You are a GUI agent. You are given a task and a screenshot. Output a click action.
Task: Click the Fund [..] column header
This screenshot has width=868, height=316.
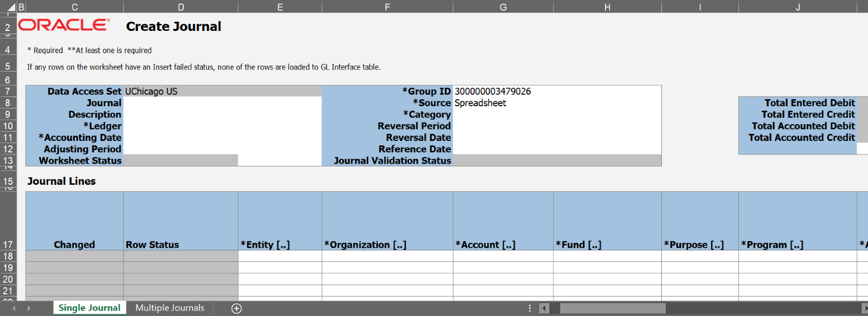click(x=608, y=221)
